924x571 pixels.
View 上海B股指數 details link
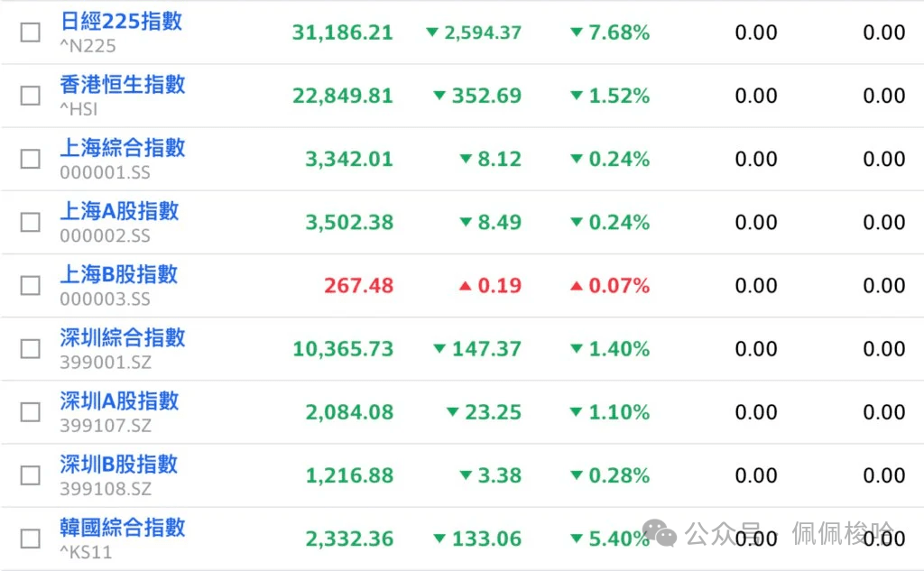(x=119, y=274)
